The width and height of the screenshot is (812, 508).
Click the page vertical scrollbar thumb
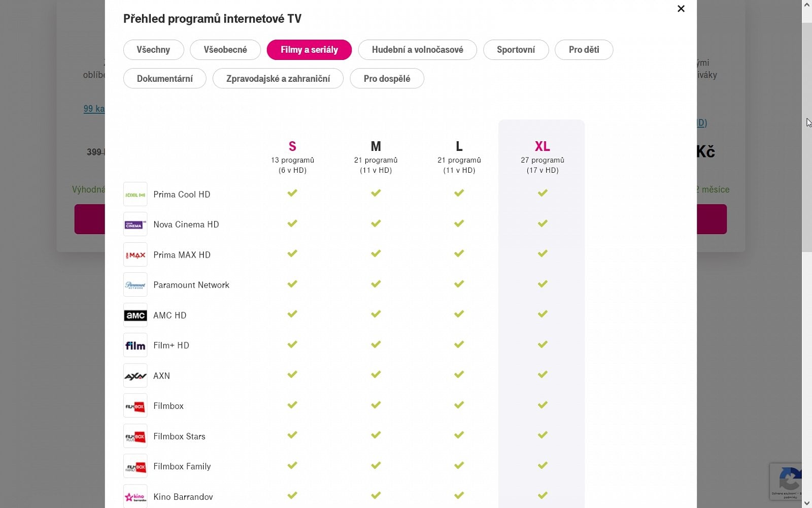pyautogui.click(x=806, y=137)
